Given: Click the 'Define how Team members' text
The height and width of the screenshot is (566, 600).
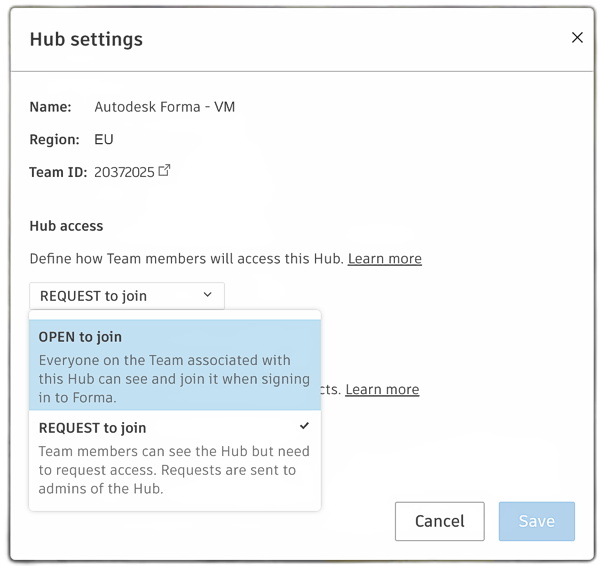Looking at the screenshot, I should (186, 259).
